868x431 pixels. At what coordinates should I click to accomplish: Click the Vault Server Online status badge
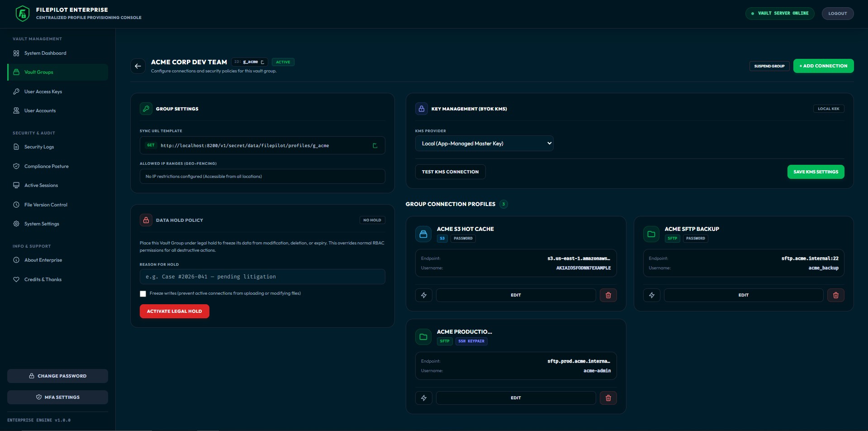780,14
